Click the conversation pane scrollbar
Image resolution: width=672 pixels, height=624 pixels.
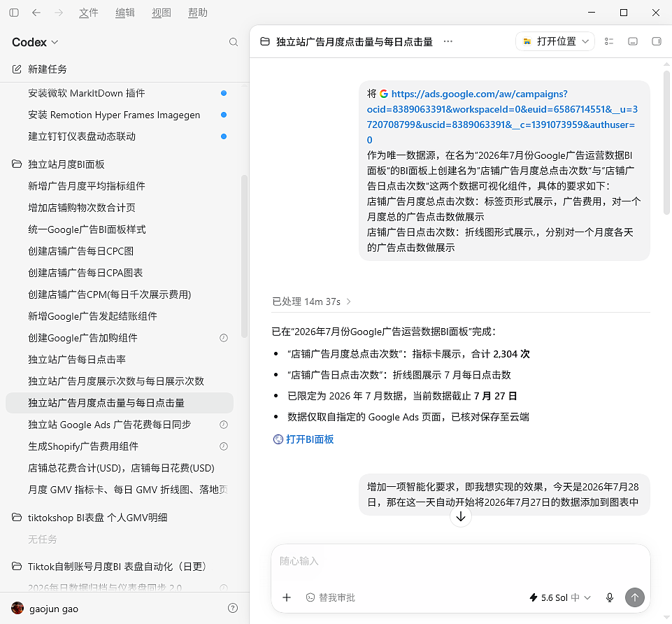point(666,143)
